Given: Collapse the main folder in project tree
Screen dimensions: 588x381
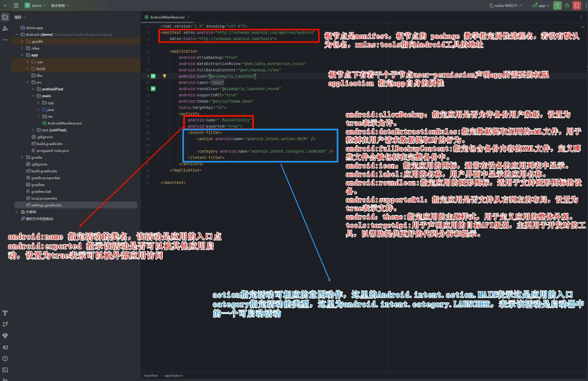Looking at the screenshot, I should tap(33, 96).
